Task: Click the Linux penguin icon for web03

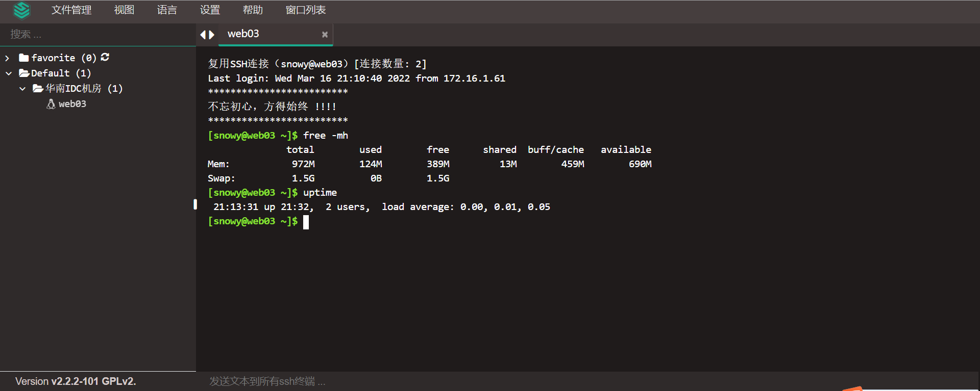Action: click(x=51, y=104)
